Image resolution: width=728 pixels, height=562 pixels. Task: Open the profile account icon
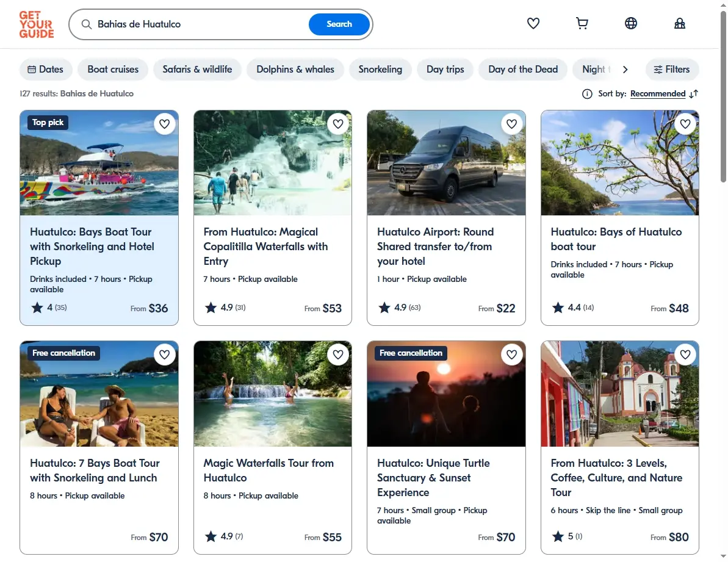[x=679, y=23]
